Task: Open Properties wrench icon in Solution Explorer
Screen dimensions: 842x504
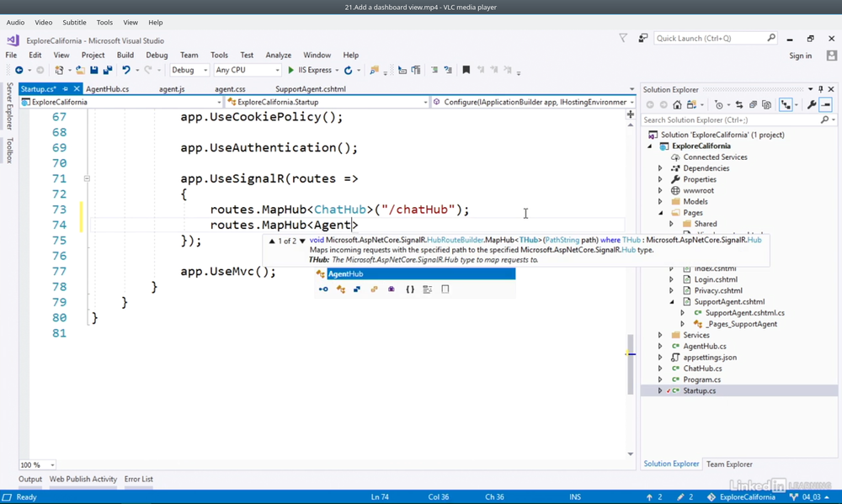Action: (x=811, y=105)
